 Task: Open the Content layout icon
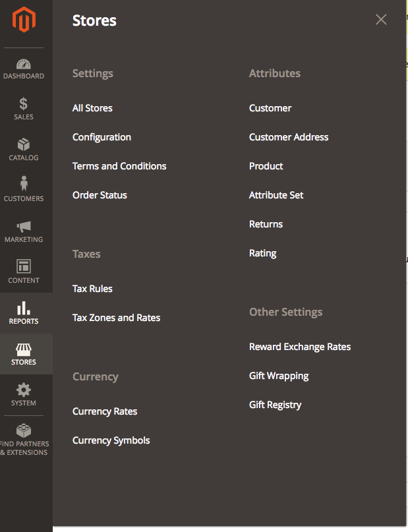pyautogui.click(x=24, y=266)
